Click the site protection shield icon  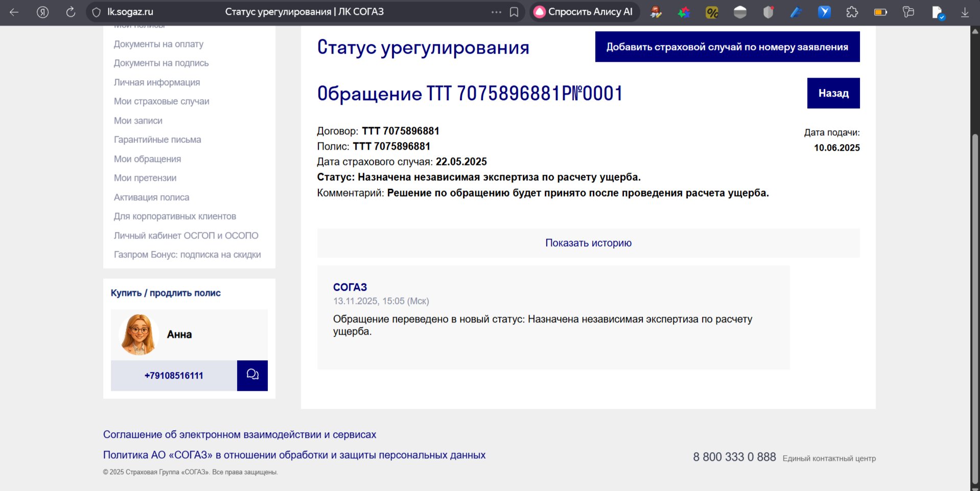pos(97,12)
